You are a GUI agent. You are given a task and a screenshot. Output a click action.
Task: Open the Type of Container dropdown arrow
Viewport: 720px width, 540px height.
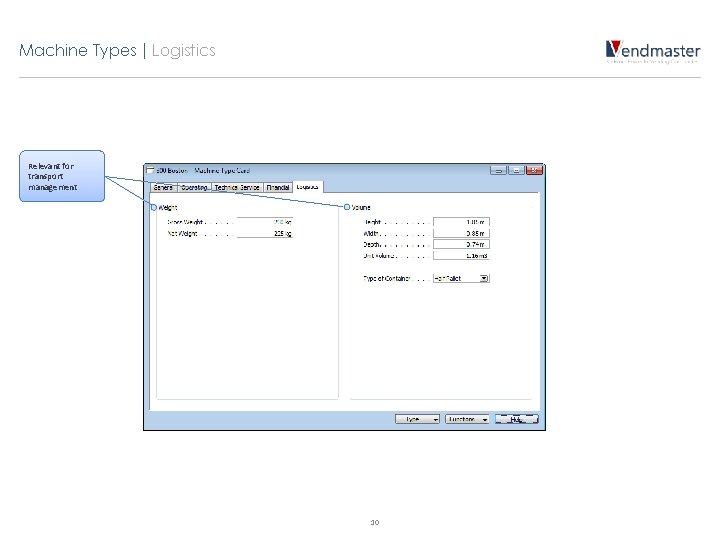tap(484, 278)
